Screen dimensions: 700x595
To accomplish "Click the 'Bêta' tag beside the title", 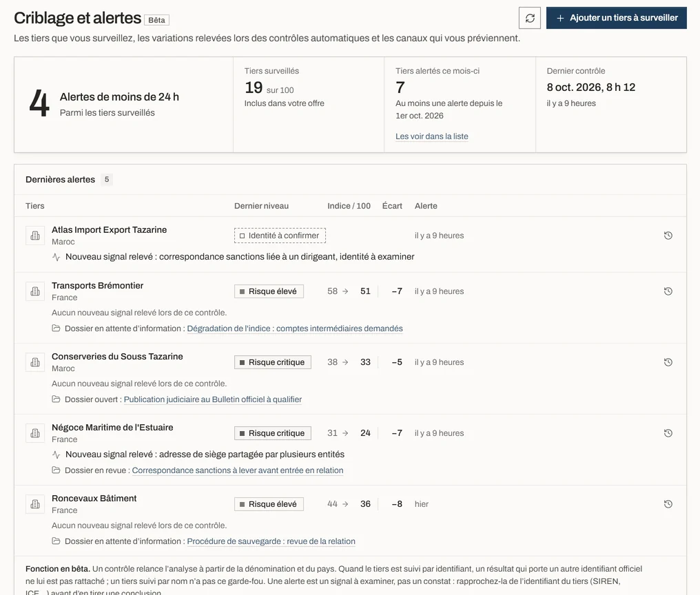I will click(x=156, y=20).
